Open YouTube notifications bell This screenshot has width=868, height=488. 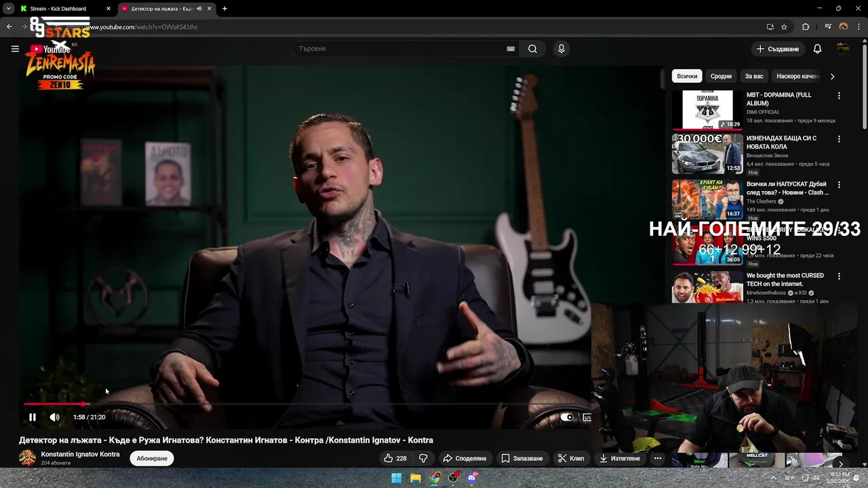pos(817,49)
